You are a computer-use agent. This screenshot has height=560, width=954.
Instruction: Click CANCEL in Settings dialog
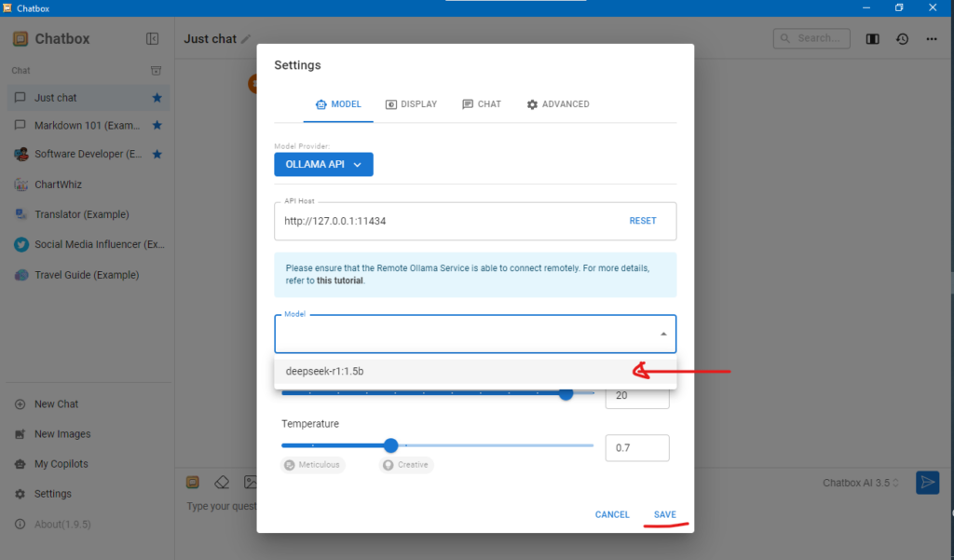click(612, 514)
